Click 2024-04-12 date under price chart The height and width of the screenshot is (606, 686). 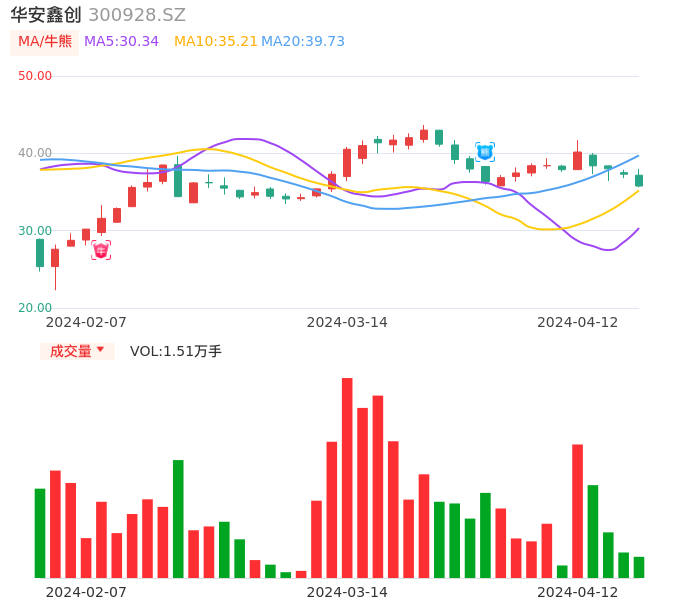point(578,322)
